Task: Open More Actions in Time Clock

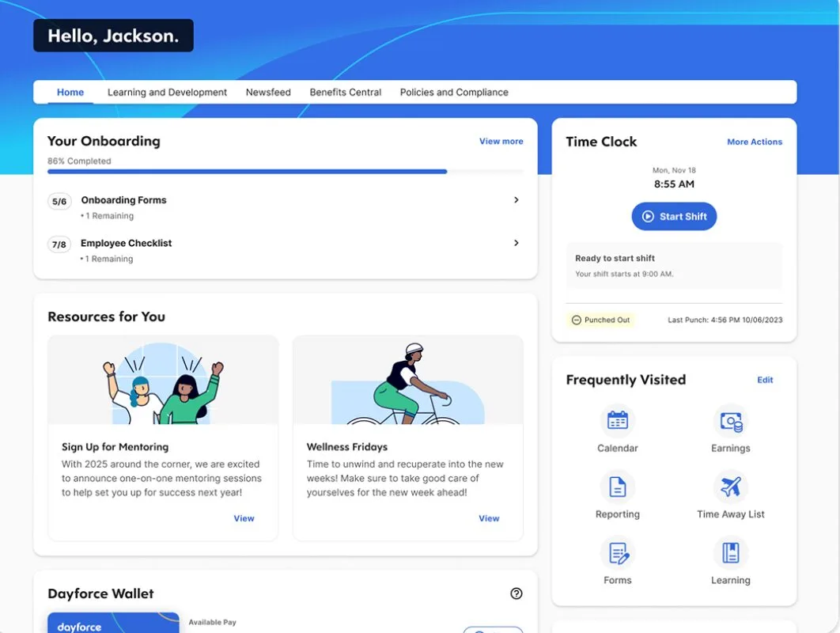Action: point(755,142)
